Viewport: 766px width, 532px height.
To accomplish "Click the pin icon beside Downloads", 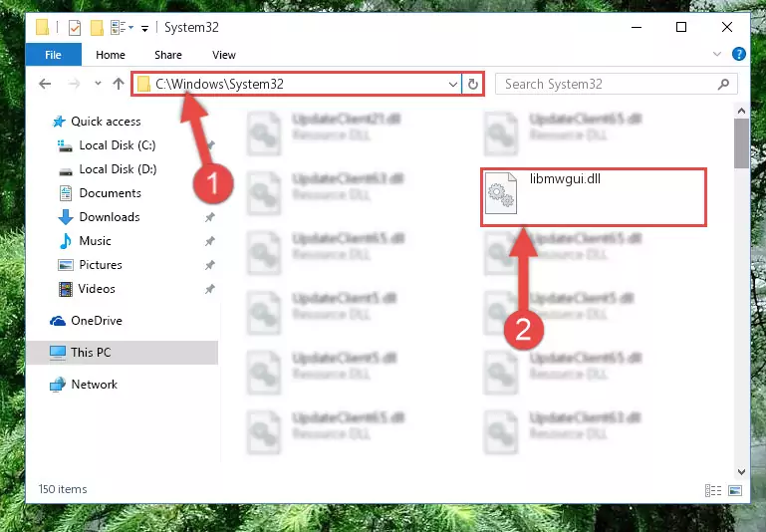I will click(x=209, y=217).
